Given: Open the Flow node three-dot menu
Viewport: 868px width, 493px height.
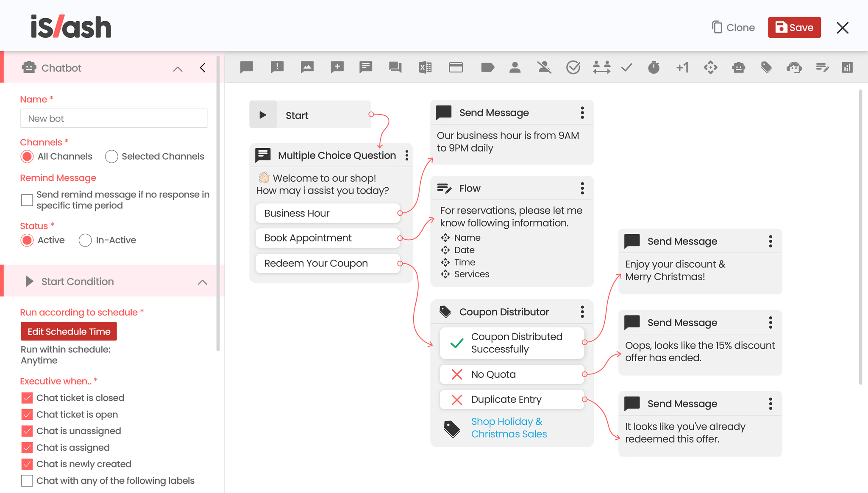Looking at the screenshot, I should [x=582, y=188].
